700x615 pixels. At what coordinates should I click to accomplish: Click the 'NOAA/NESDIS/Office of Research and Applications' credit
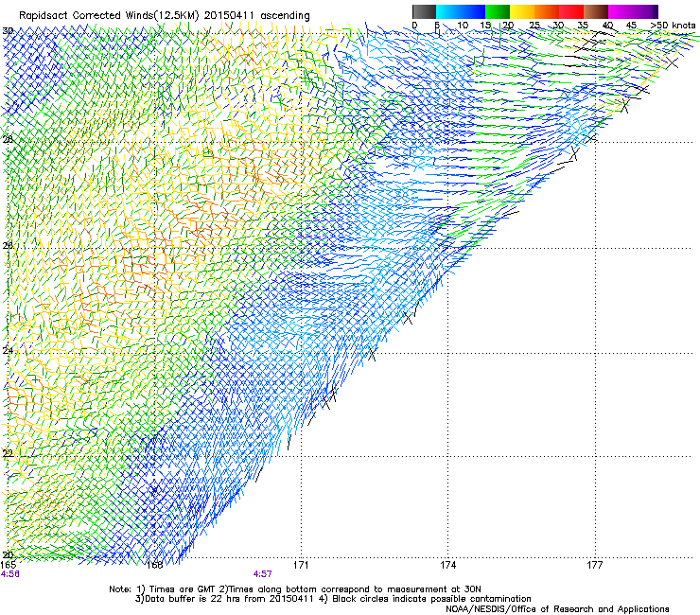pyautogui.click(x=557, y=609)
